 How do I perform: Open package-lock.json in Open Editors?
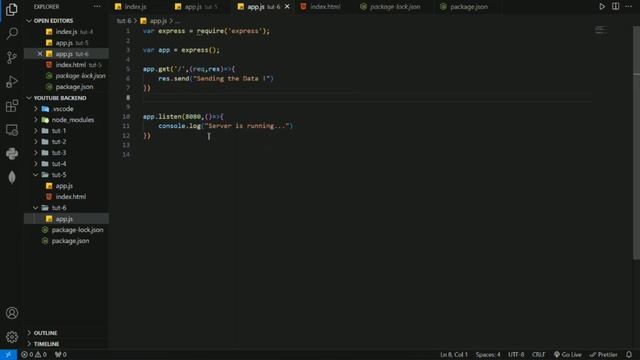[x=67, y=76]
